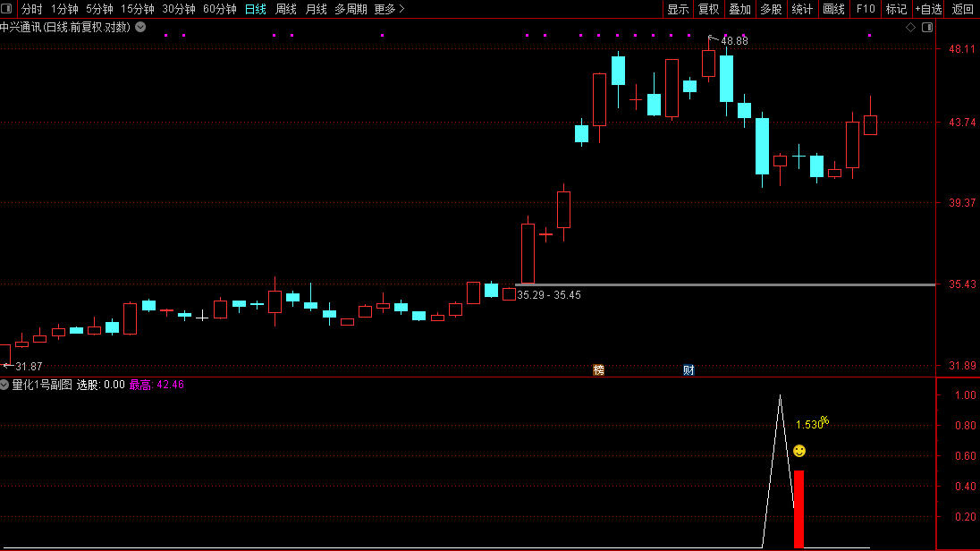Click the 榜 marker icon
This screenshot has height=551, width=980.
click(599, 369)
